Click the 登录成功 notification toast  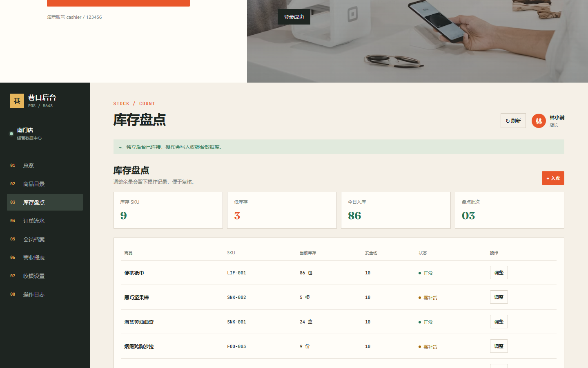[x=294, y=17]
